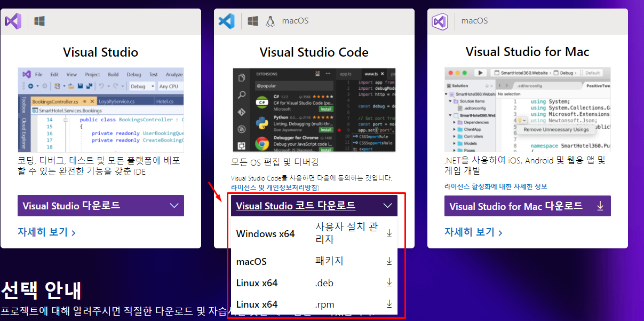644x321 pixels.
Task: Click the Visual Studio card title
Action: (x=101, y=52)
